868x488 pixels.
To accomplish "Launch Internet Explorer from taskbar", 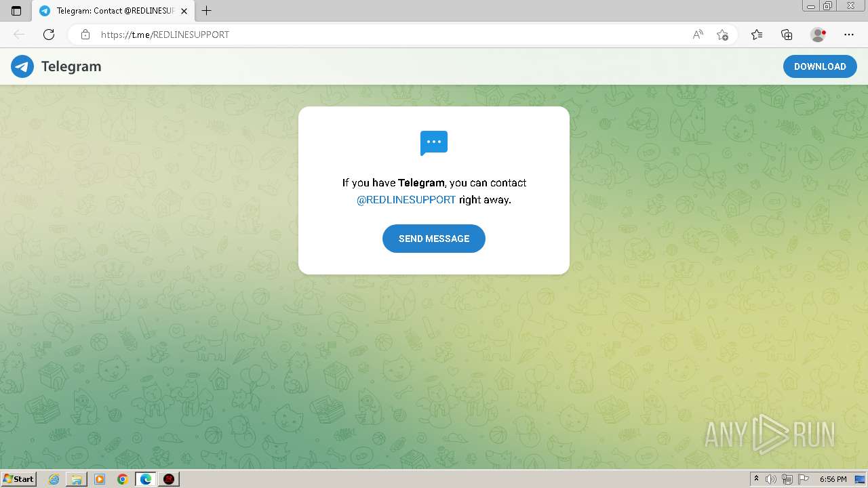I will (54, 479).
